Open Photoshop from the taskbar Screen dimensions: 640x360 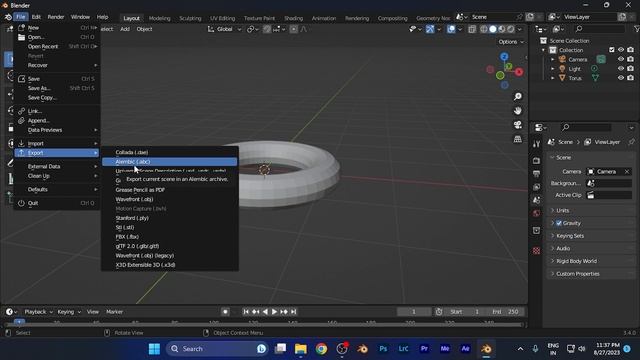[383, 349]
